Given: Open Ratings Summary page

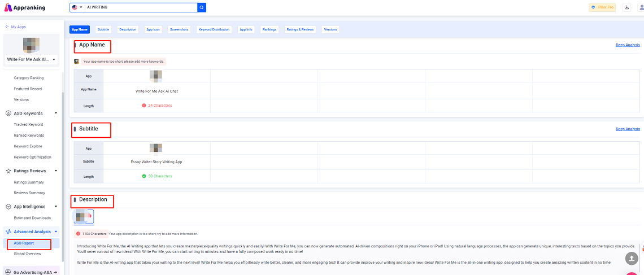Looking at the screenshot, I should [x=29, y=182].
